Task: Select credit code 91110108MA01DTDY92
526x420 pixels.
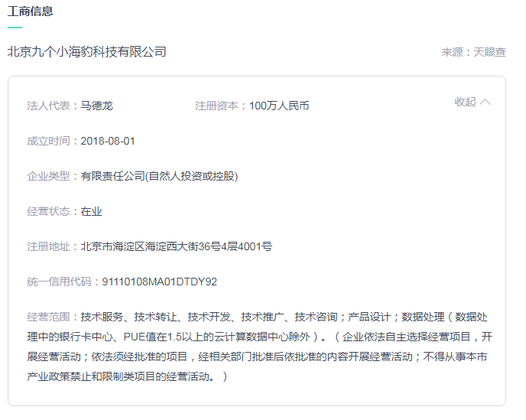Action: [x=159, y=282]
